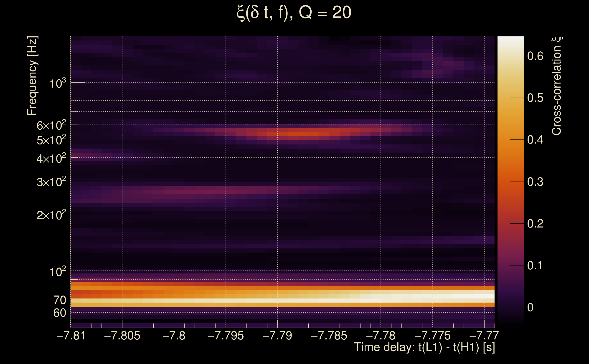Click the -7.79 x-axis tick label
The width and height of the screenshot is (589, 364).
click(x=277, y=336)
